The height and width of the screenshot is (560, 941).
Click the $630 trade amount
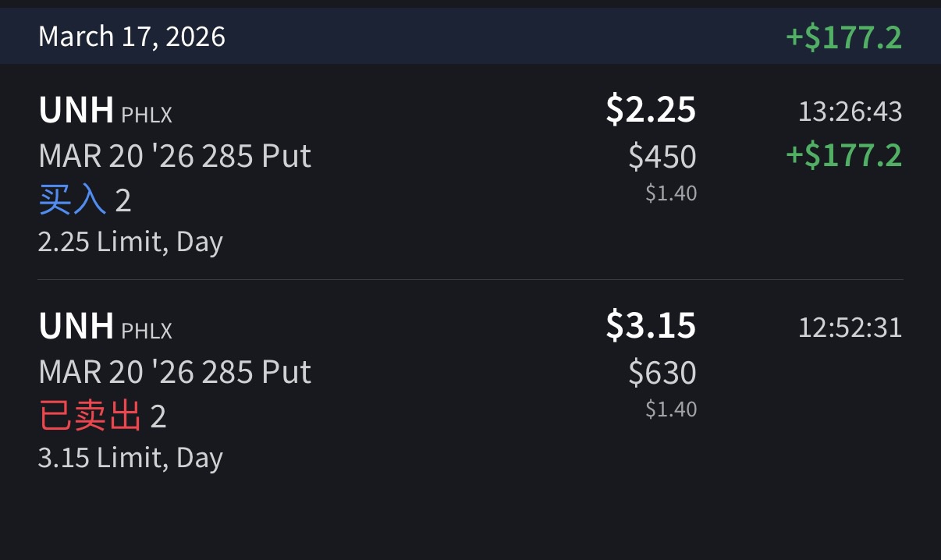point(662,373)
